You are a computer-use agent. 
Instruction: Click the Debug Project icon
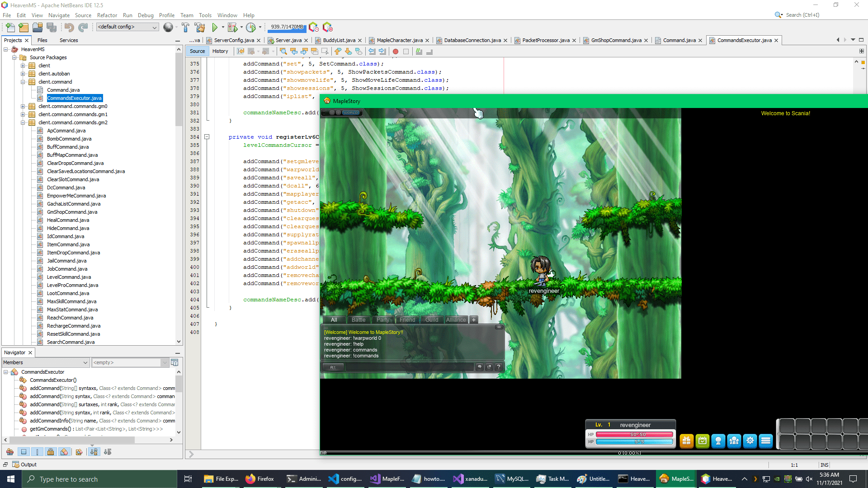232,28
